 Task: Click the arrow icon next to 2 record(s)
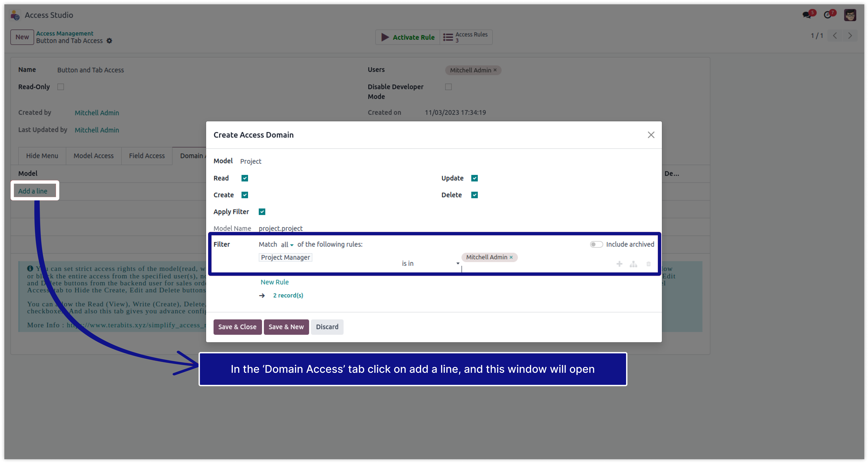(262, 296)
